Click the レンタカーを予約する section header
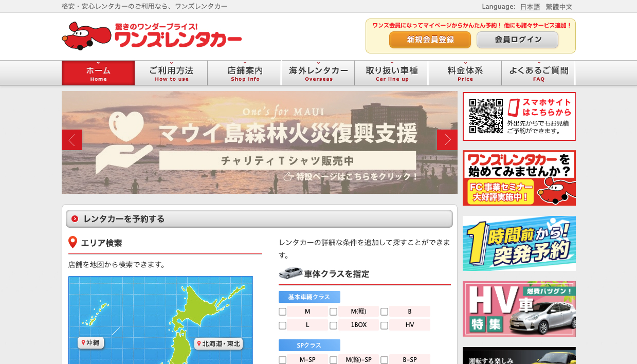This screenshot has height=364, width=637. 259,219
